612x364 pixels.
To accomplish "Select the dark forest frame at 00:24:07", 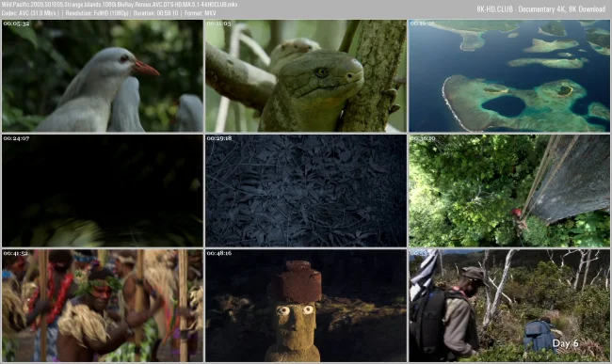I will [x=103, y=191].
